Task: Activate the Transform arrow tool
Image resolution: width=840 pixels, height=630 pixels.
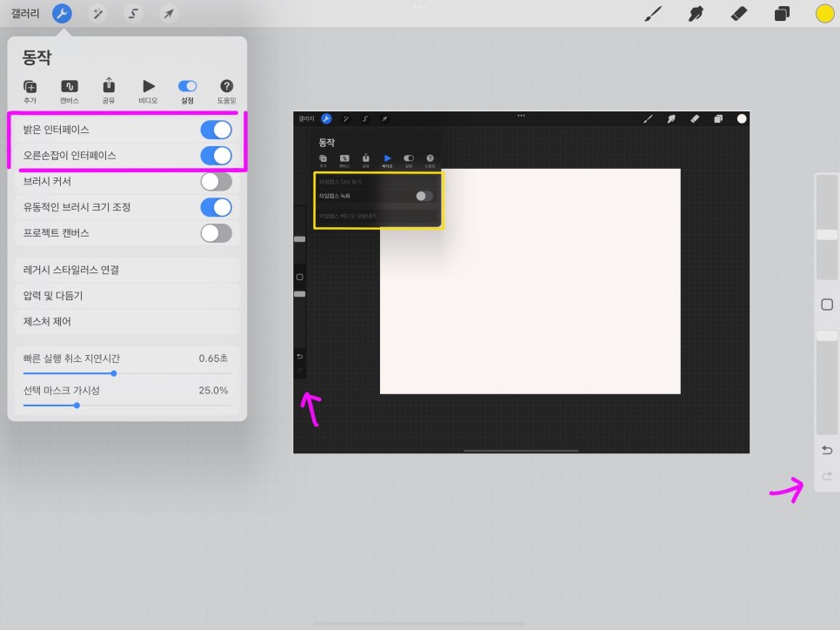Action: click(x=169, y=13)
